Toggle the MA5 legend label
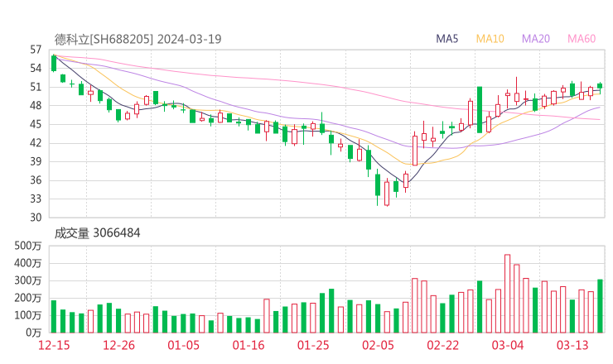Screen dimensions: 613x364 [447, 39]
